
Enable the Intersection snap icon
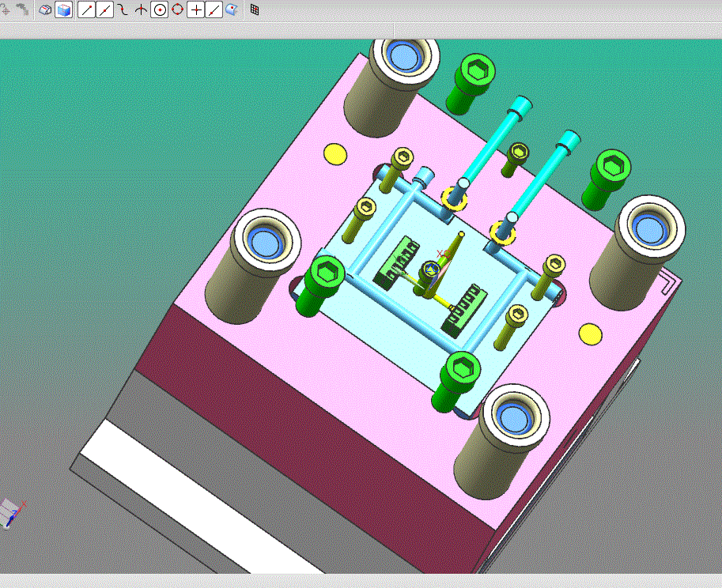click(x=141, y=9)
